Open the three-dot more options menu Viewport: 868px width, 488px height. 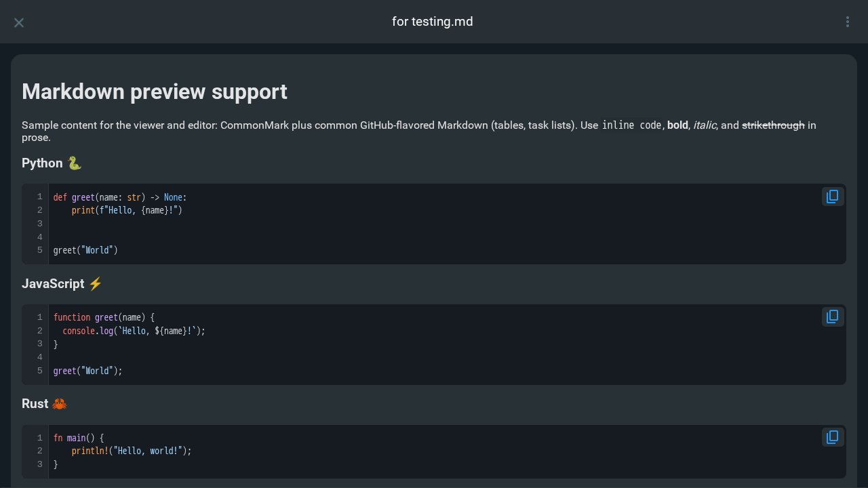[x=848, y=22]
